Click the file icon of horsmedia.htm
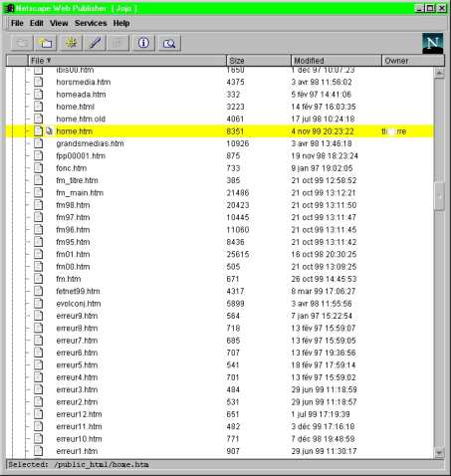Image resolution: width=451 pixels, height=476 pixels. tap(39, 82)
